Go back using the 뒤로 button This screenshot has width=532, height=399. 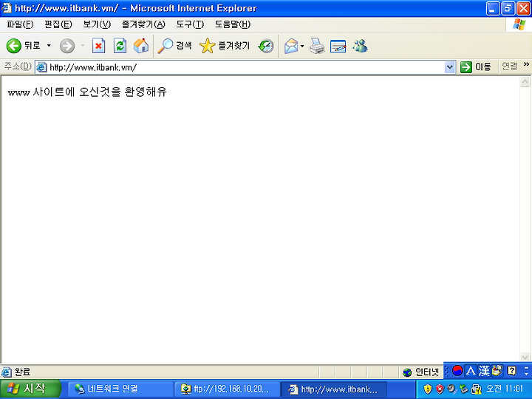pyautogui.click(x=24, y=46)
